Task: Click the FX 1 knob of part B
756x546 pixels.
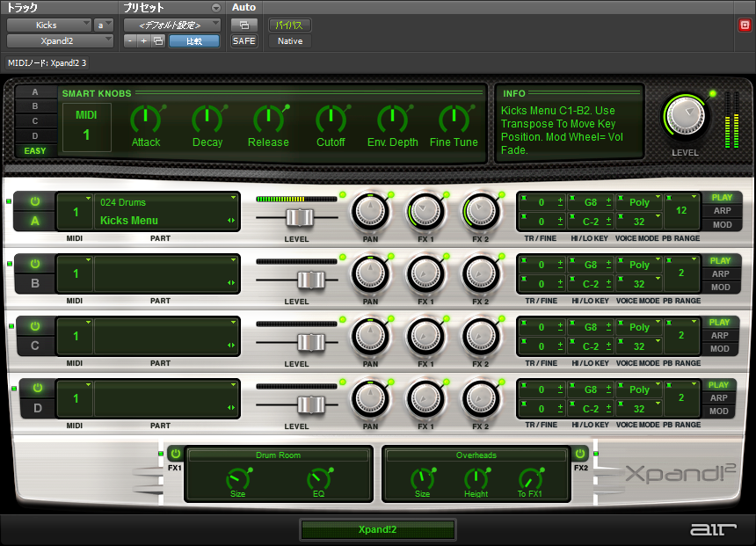Action: pyautogui.click(x=425, y=274)
